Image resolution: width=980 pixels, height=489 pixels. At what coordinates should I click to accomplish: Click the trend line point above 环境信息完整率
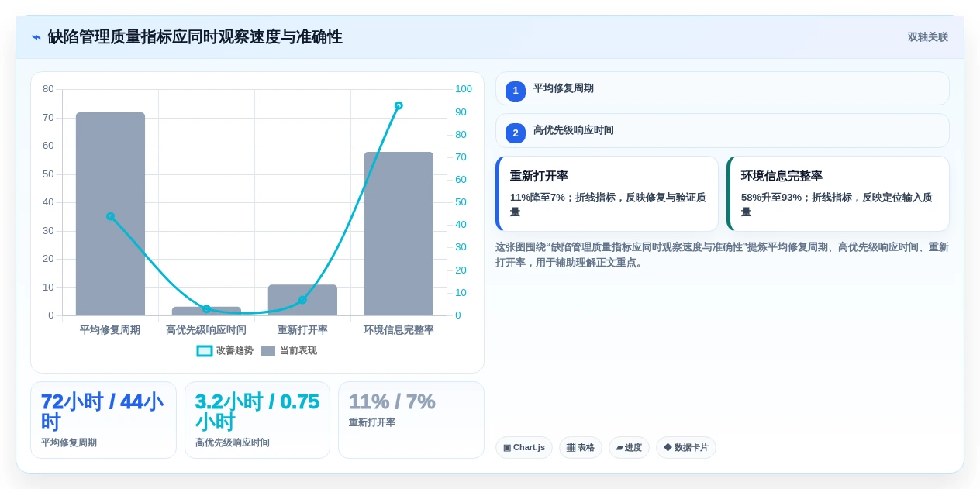coord(399,105)
